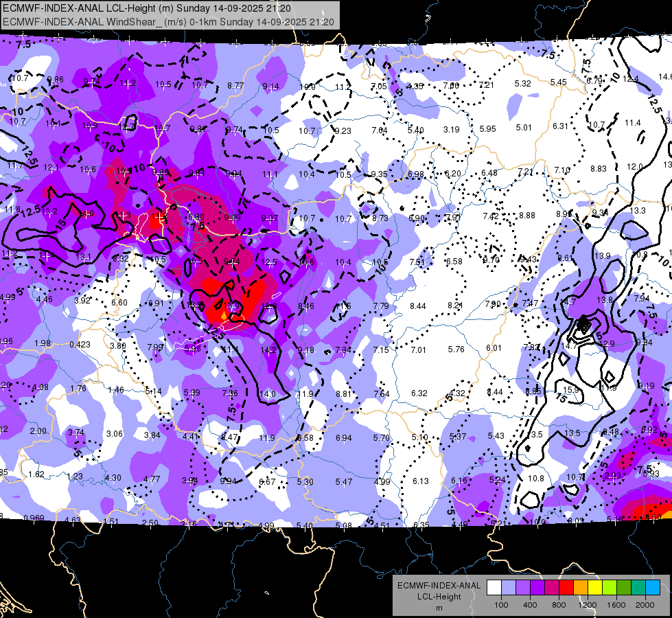Viewport: 672px width, 618px height.
Task: Click the unit letter m in the legend
Action: pyautogui.click(x=439, y=608)
